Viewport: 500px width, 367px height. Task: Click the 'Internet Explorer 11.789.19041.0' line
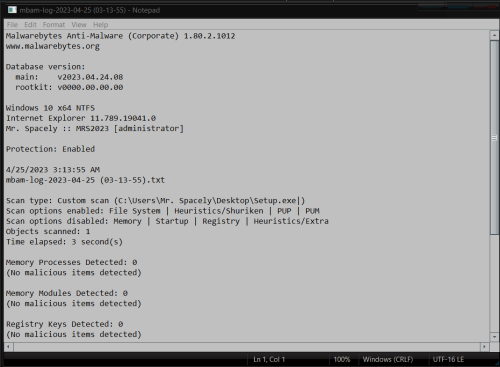pyautogui.click(x=81, y=118)
